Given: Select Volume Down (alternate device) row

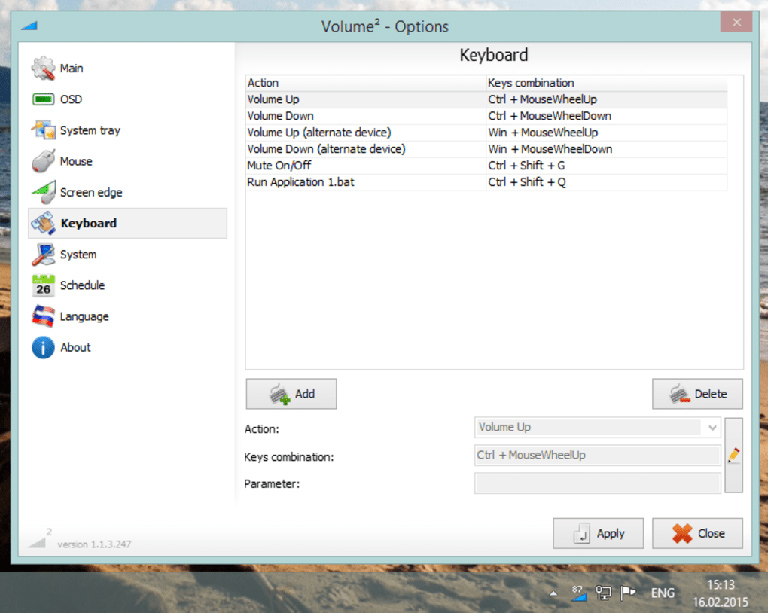Looking at the screenshot, I should click(486, 149).
